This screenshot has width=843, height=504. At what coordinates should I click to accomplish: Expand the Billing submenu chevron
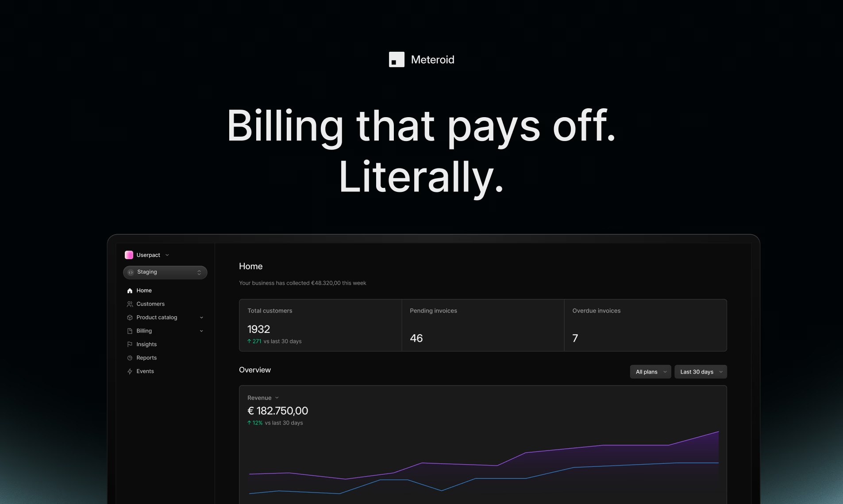201,331
